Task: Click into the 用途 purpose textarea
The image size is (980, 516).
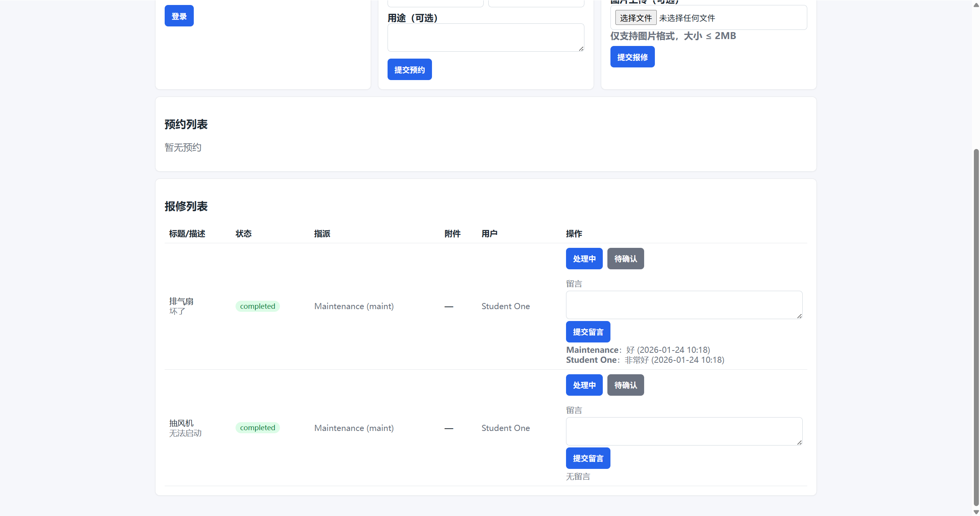Action: 485,38
